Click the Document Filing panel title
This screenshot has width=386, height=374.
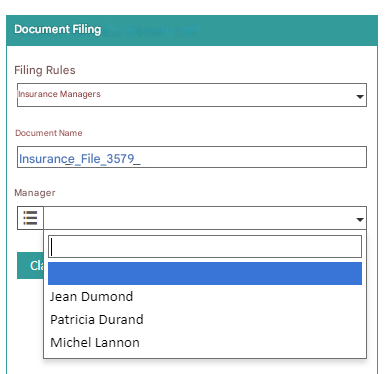click(x=58, y=29)
